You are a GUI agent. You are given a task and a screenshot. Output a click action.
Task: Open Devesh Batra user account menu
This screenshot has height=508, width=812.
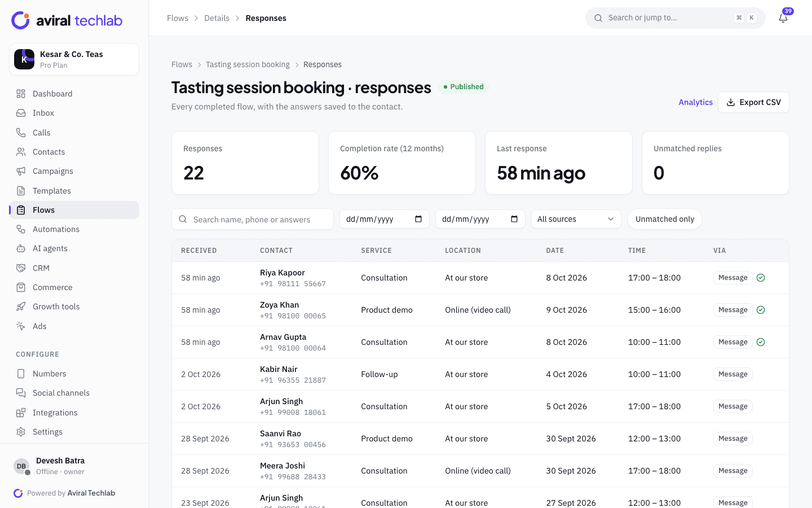tap(74, 466)
